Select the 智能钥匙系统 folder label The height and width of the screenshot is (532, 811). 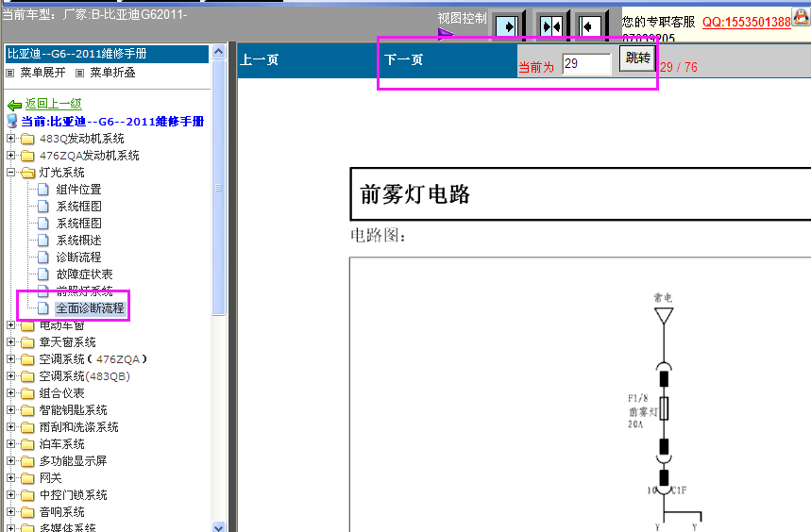coord(73,410)
